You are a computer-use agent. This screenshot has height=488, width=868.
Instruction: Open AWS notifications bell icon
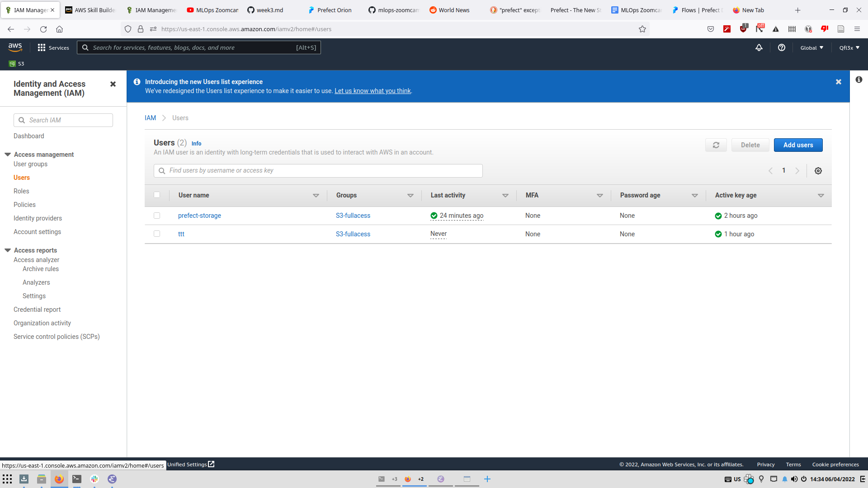click(759, 48)
